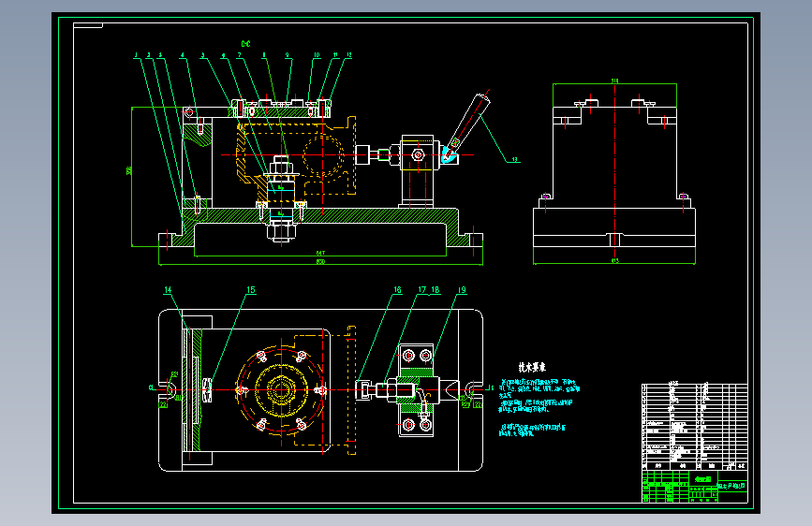Click the yellow hex nut in plan view
The width and height of the screenshot is (812, 526).
click(x=281, y=389)
